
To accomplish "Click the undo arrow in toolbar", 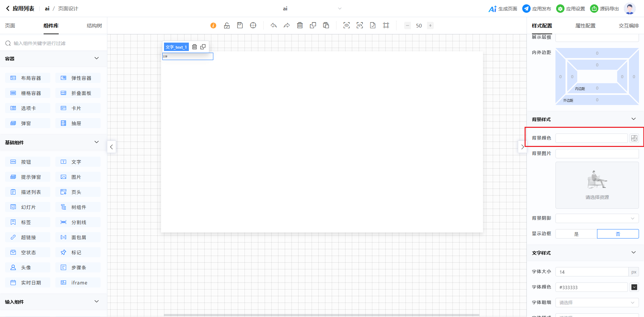I will (x=274, y=25).
